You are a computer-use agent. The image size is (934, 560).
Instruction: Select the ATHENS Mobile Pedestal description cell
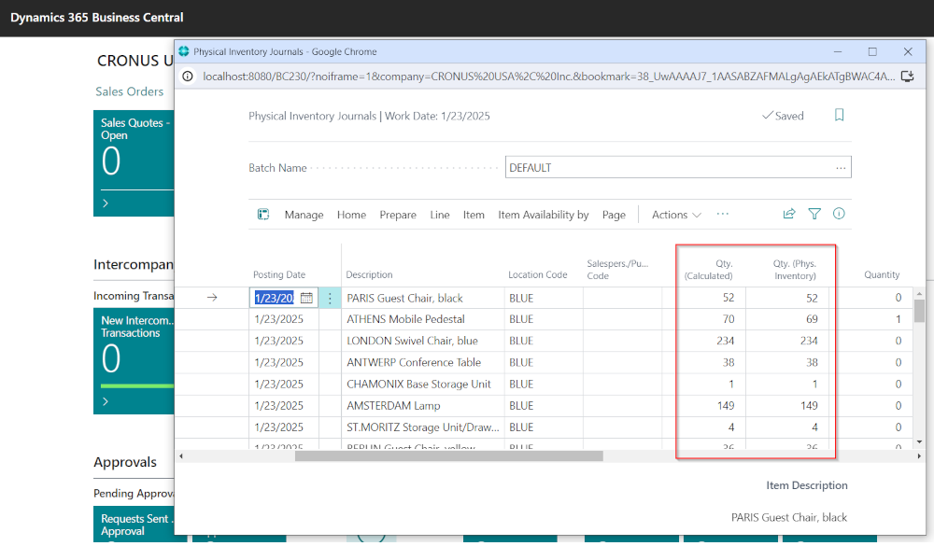[406, 319]
